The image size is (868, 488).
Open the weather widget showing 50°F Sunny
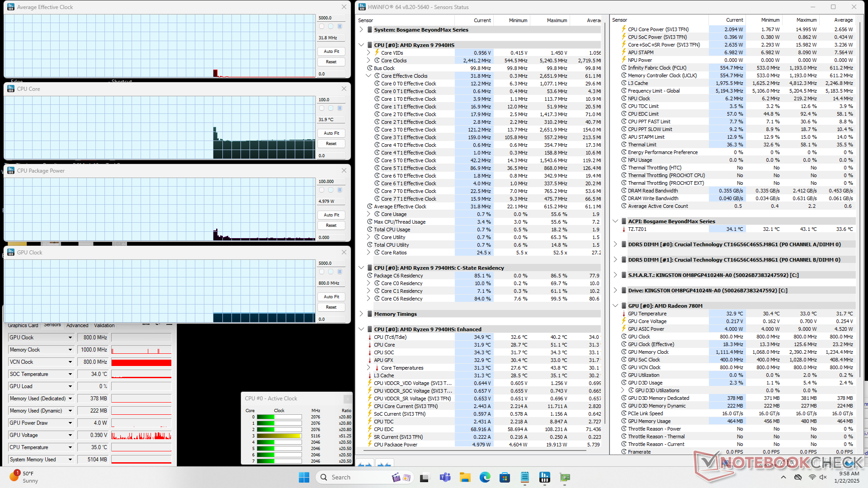(24, 477)
